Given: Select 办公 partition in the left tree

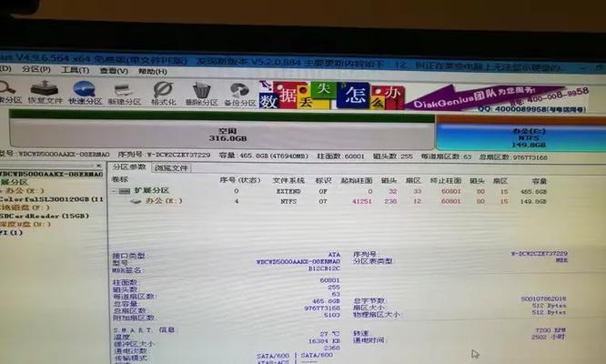Looking at the screenshot, I should 24,190.
